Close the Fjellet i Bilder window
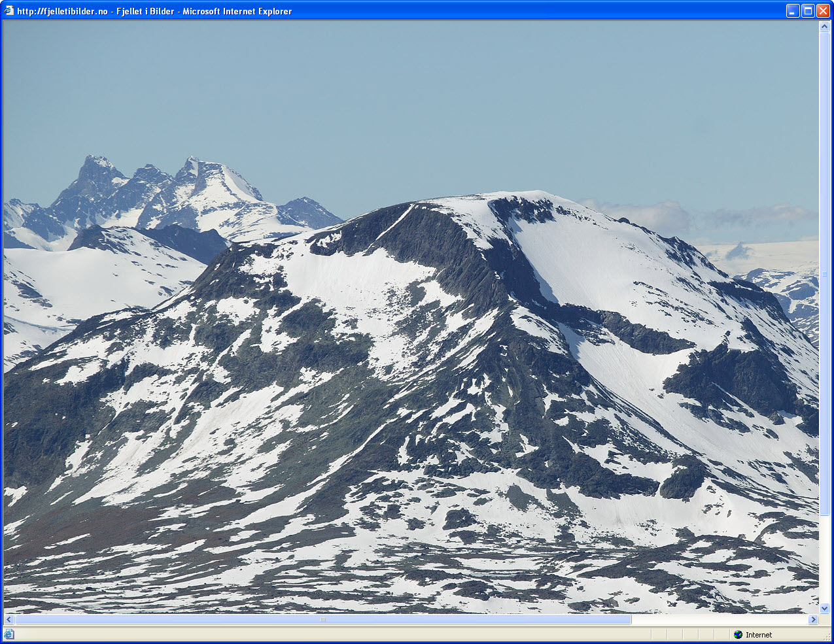Viewport: 834px width, 644px height. tap(823, 11)
